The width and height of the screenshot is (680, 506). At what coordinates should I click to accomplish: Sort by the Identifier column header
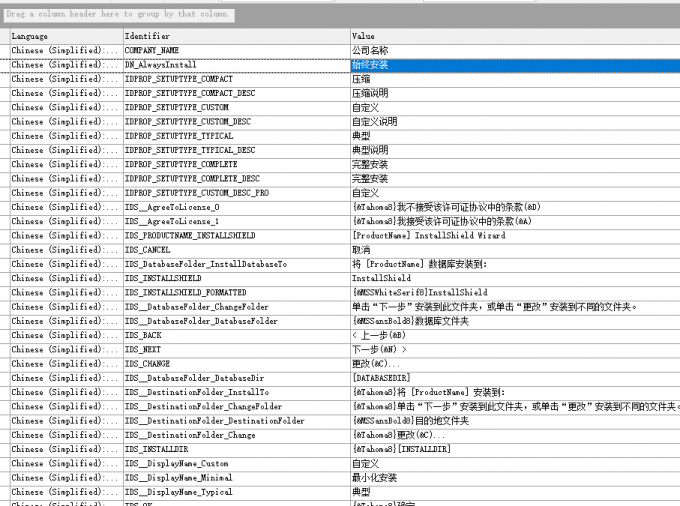[x=236, y=36]
